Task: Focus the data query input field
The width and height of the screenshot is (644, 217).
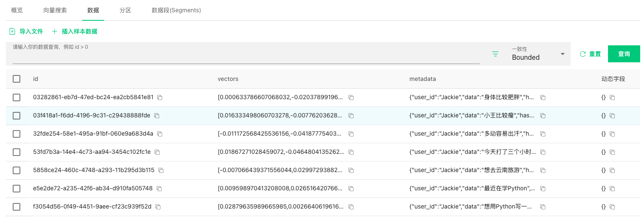Action: pos(246,57)
